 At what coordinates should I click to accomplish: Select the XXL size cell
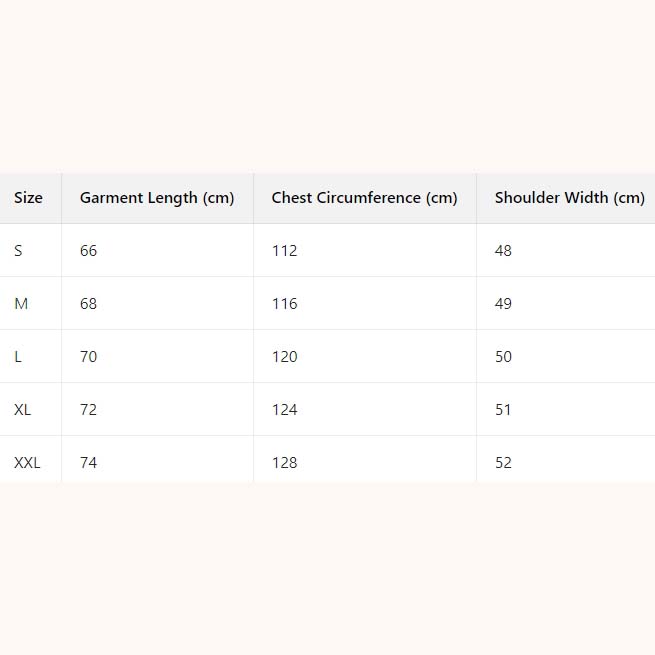(27, 463)
